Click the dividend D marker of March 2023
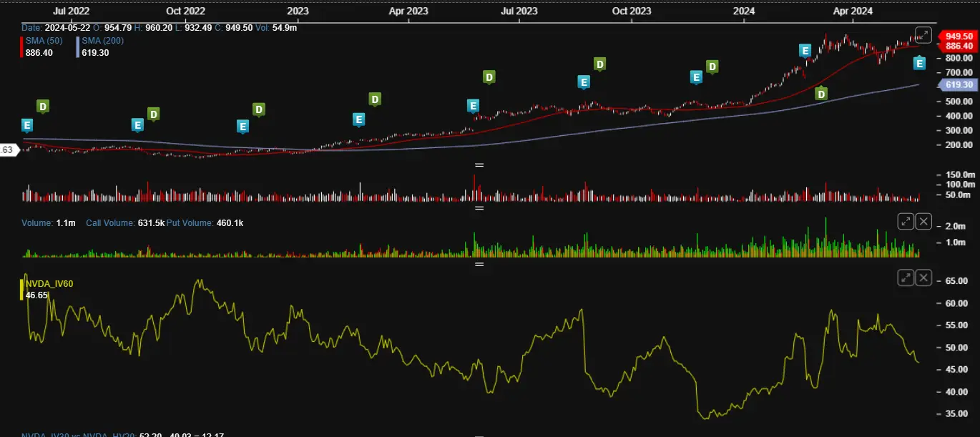 (x=374, y=99)
